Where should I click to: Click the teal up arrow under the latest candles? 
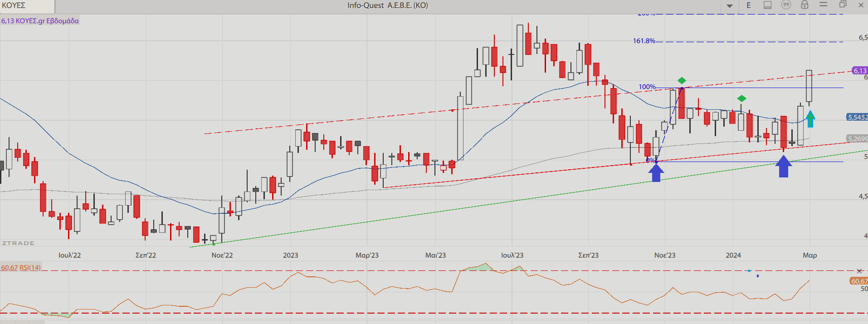point(810,119)
